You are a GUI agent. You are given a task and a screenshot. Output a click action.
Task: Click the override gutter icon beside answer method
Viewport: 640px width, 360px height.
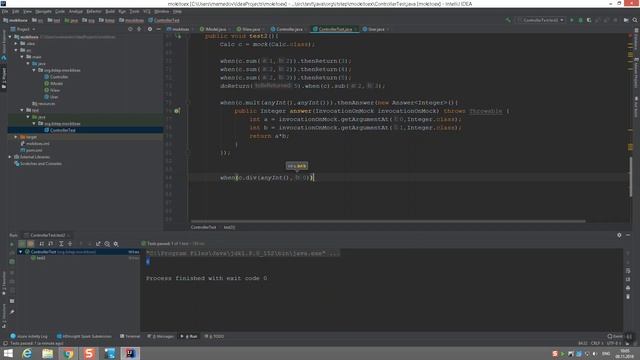(x=177, y=111)
